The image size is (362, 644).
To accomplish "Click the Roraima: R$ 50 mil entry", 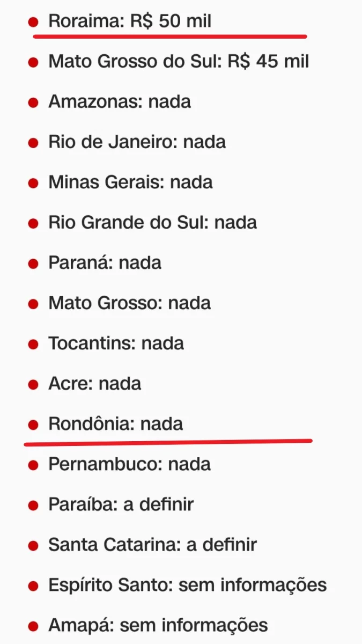I will click(129, 21).
